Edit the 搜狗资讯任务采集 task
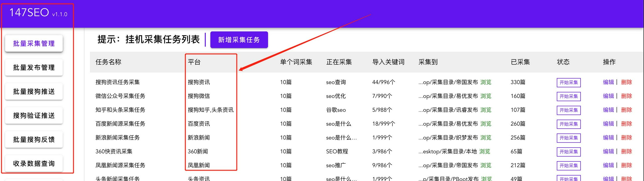 (x=608, y=82)
